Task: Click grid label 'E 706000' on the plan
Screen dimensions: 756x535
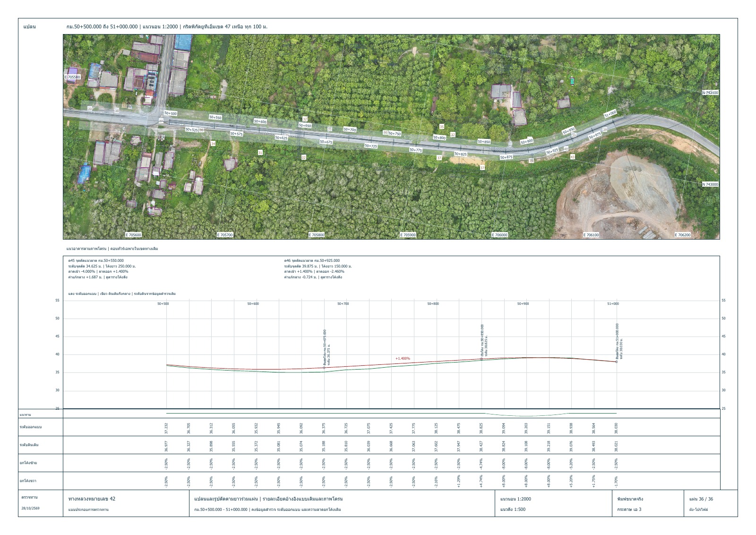Action: pos(499,235)
